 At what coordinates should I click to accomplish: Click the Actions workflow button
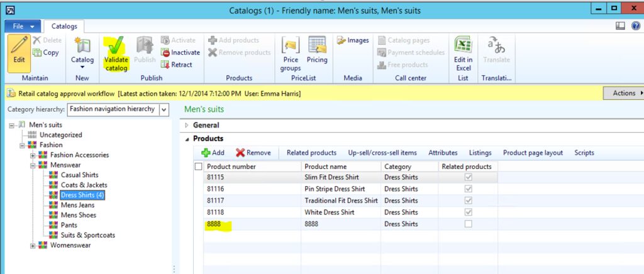tap(624, 93)
